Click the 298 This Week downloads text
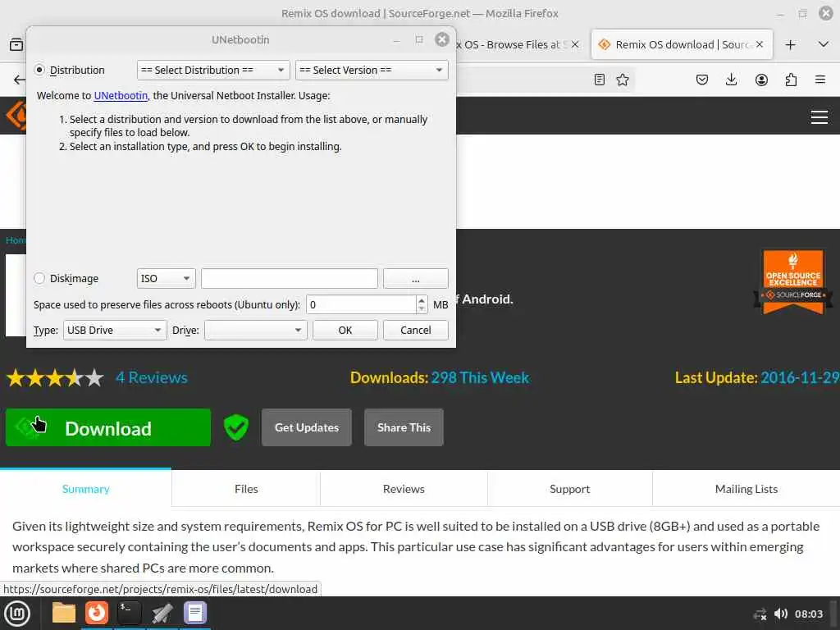This screenshot has width=840, height=630. pyautogui.click(x=480, y=377)
